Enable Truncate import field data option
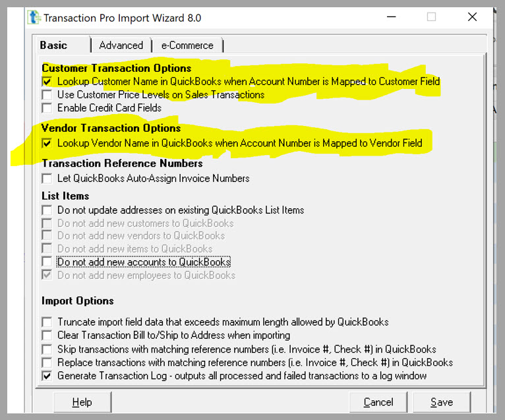The width and height of the screenshot is (505, 420). (x=47, y=322)
